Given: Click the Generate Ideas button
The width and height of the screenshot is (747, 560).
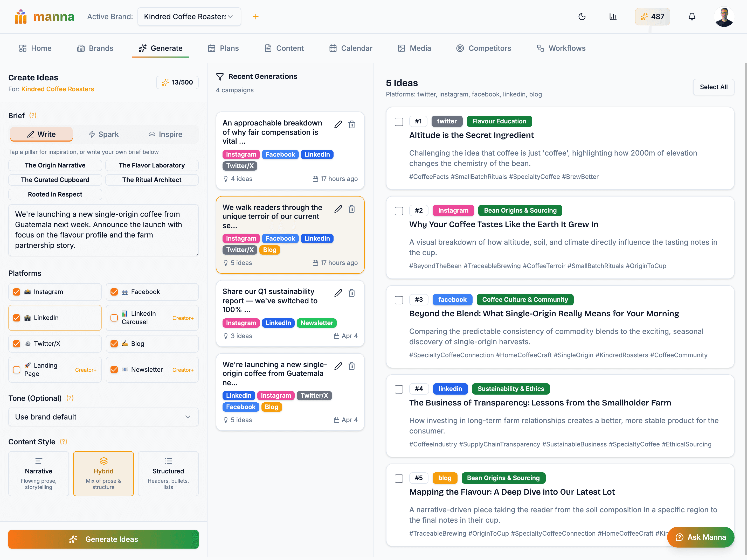Looking at the screenshot, I should pos(103,539).
